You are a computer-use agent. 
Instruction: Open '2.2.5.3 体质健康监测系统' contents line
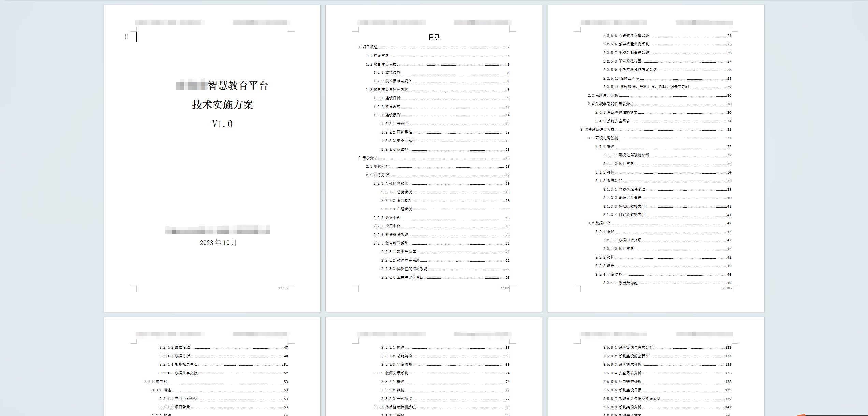click(445, 269)
